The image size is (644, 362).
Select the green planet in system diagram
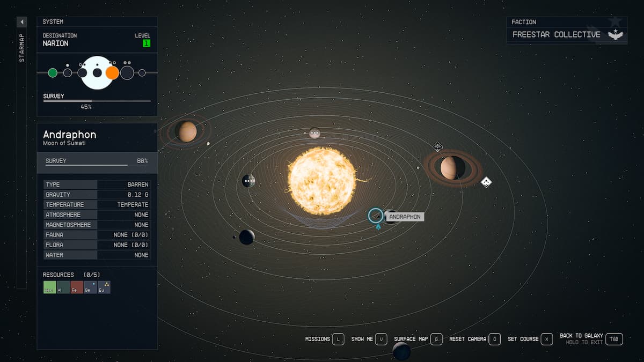[x=53, y=73]
